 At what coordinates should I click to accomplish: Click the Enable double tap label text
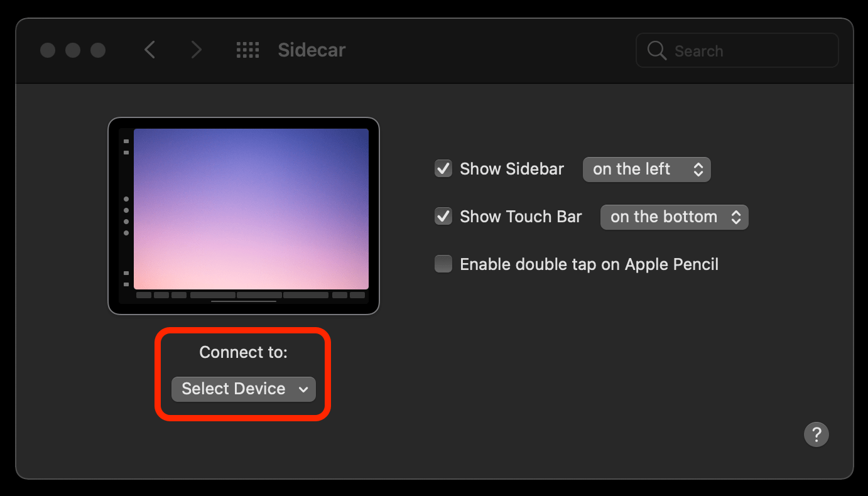click(589, 264)
